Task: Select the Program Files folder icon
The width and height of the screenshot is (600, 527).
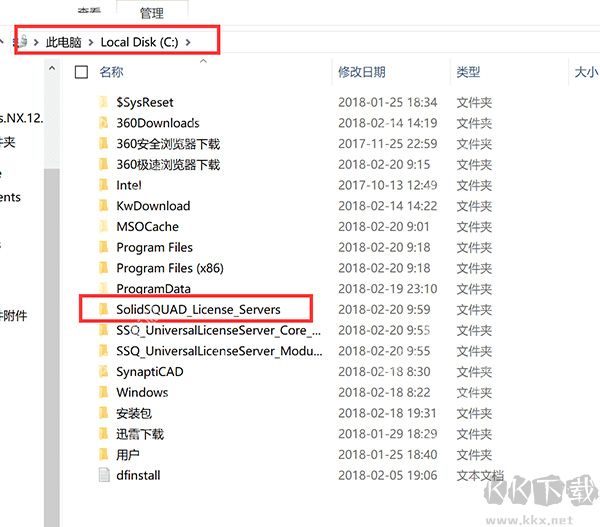Action: point(103,247)
